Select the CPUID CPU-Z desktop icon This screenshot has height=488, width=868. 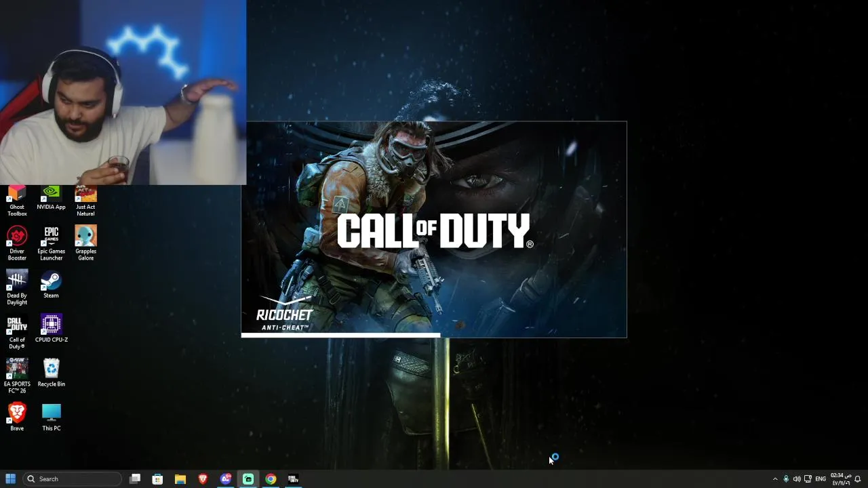(51, 329)
